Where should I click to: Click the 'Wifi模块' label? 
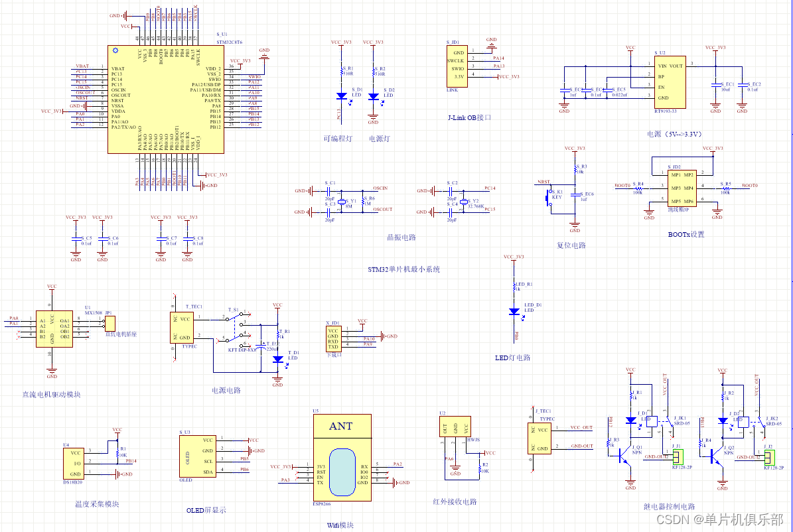(340, 525)
